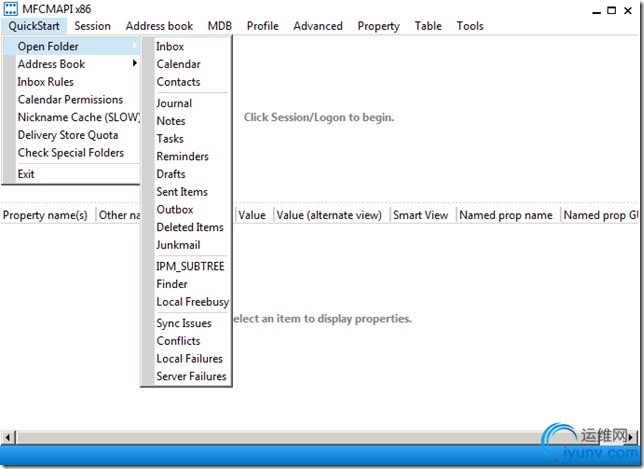The width and height of the screenshot is (644, 469).
Task: Click the Value (alternate view) column header
Action: click(331, 215)
